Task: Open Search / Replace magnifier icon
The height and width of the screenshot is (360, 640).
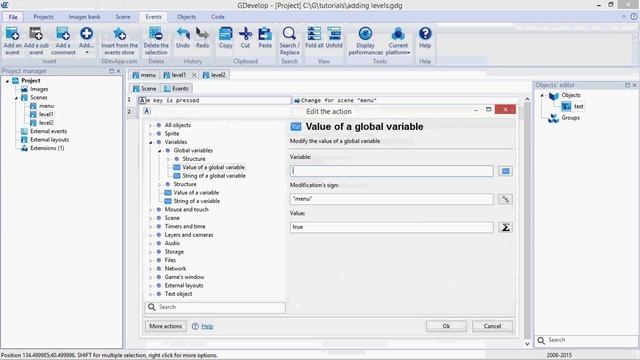Action: [x=289, y=34]
